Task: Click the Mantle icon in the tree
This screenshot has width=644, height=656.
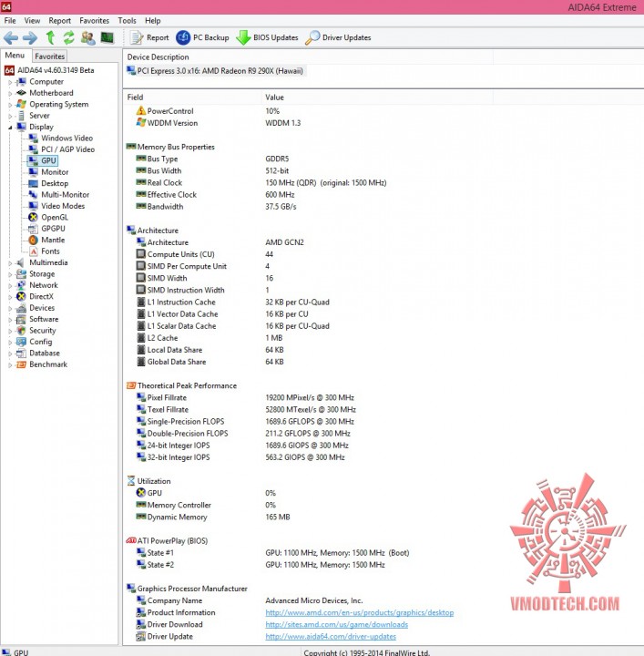Action: (33, 240)
